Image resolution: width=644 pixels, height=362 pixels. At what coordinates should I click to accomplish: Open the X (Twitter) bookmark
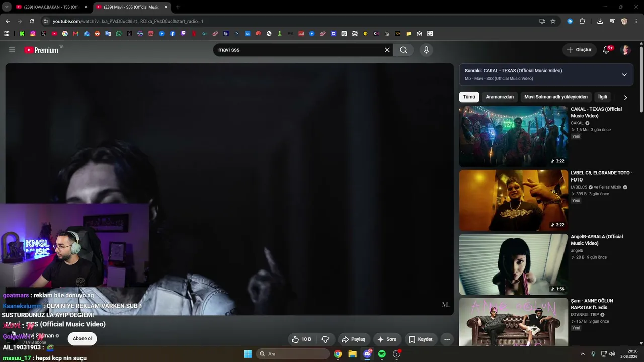44,34
